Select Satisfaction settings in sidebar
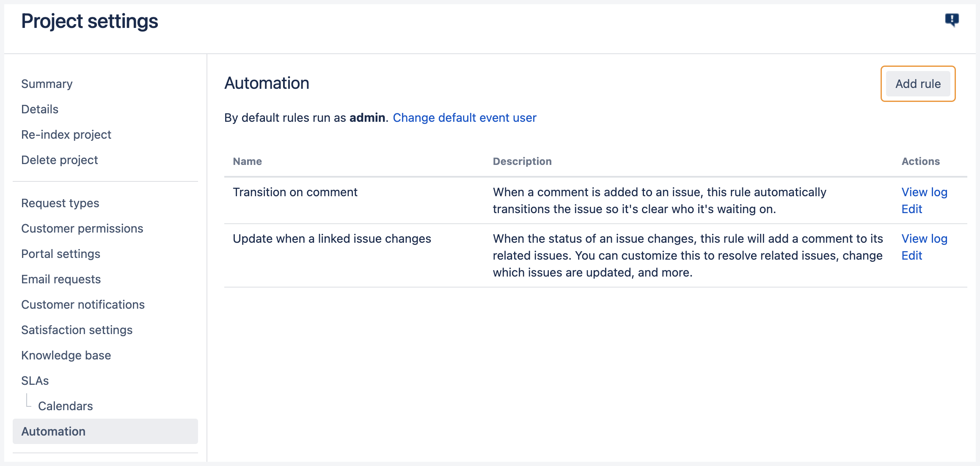The width and height of the screenshot is (980, 466). click(x=77, y=330)
